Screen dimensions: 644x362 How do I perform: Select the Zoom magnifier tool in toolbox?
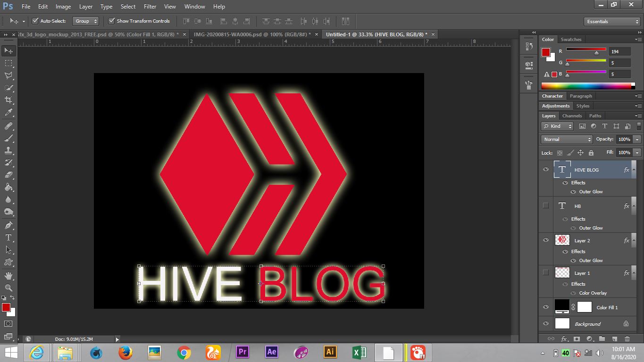pos(8,288)
